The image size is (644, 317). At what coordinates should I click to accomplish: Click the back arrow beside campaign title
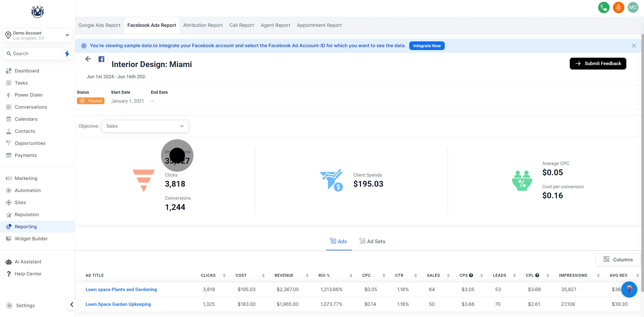pyautogui.click(x=88, y=59)
